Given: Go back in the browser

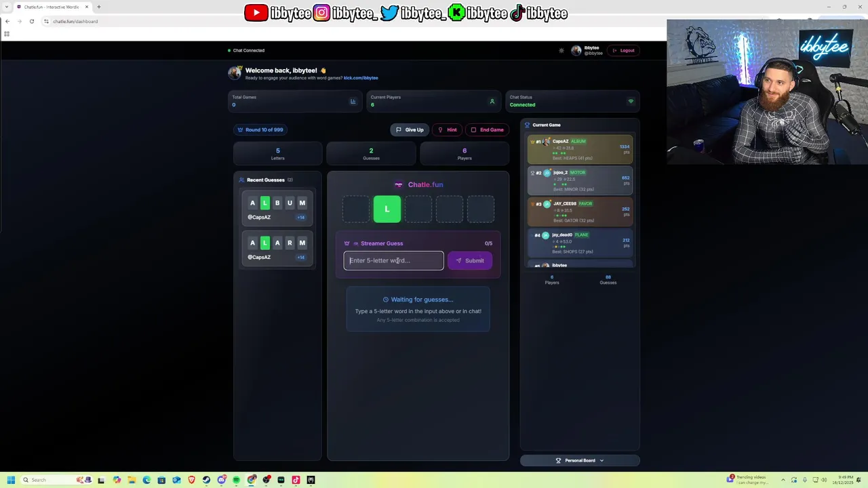Looking at the screenshot, I should coord(7,21).
